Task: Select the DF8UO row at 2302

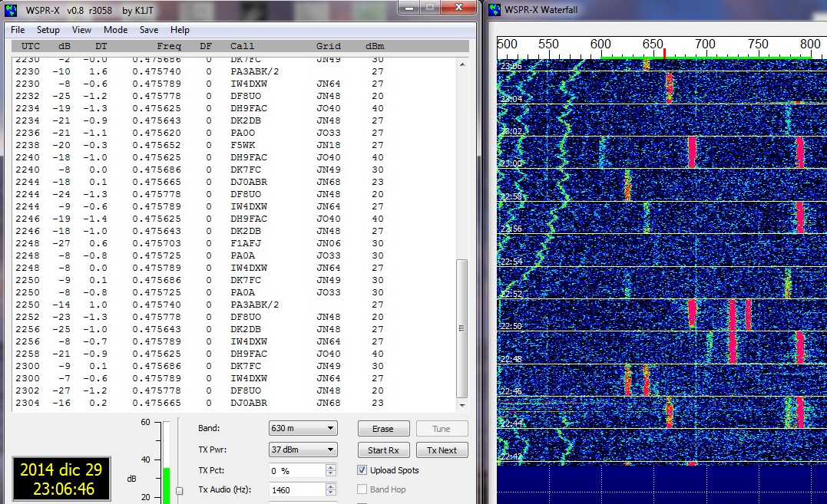Action: (235, 390)
